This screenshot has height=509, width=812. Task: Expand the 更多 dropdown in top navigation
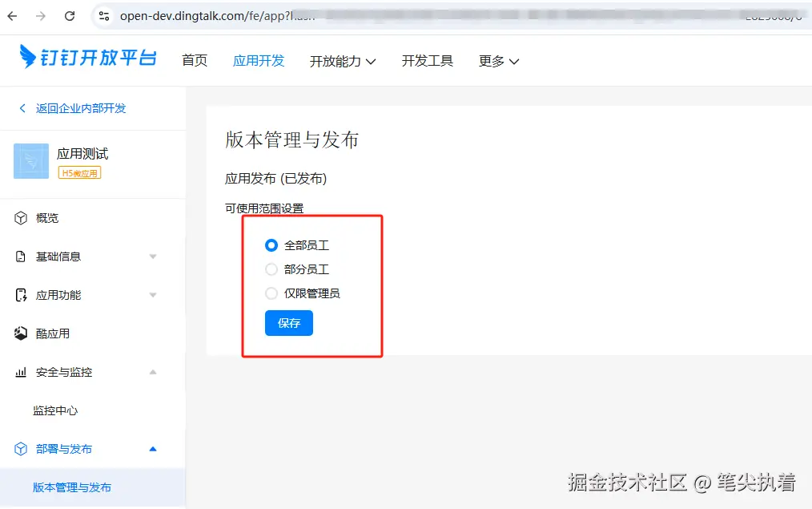point(498,60)
